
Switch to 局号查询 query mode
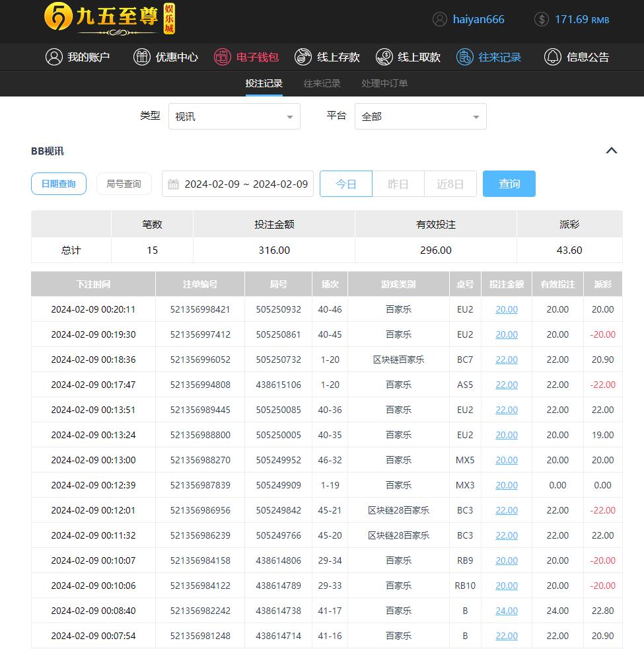click(124, 184)
